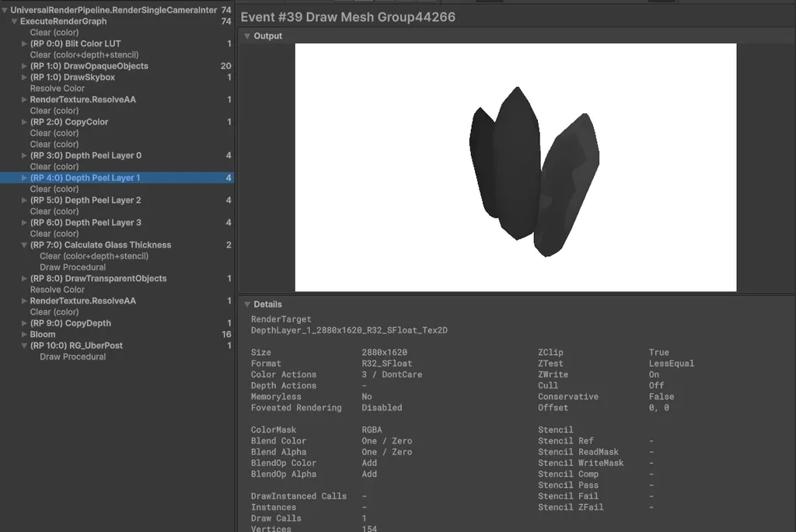Image resolution: width=796 pixels, height=532 pixels.
Task: Collapse the Details section foldout
Action: pos(247,304)
